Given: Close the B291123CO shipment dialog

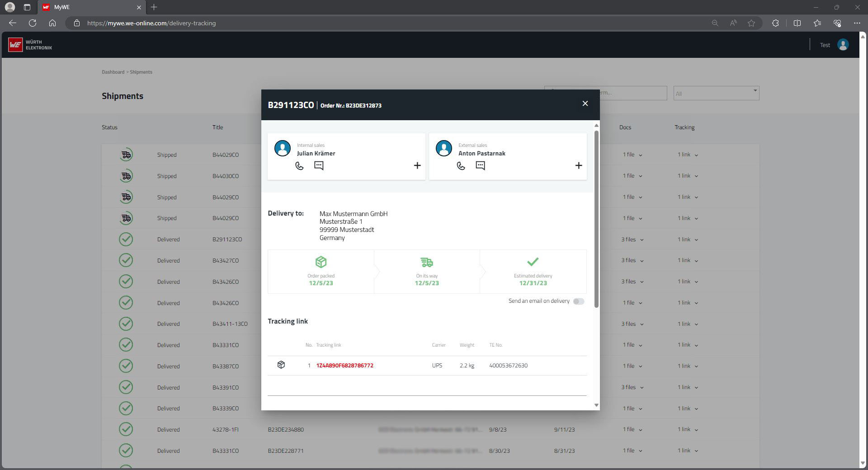Looking at the screenshot, I should point(585,103).
